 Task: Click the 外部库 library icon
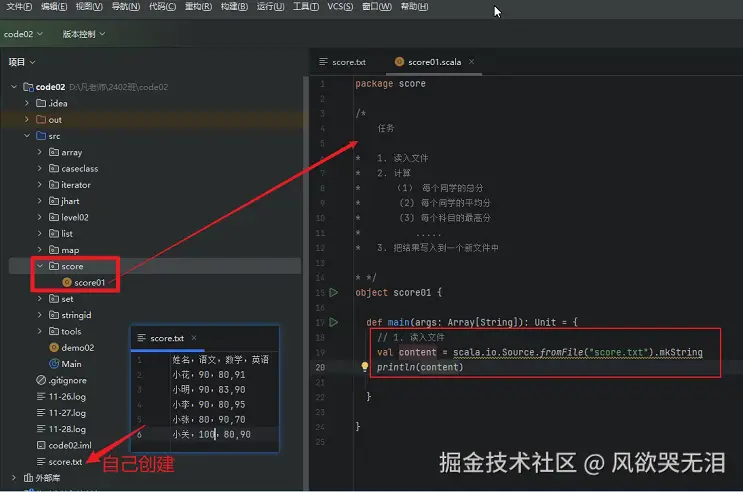click(x=28, y=478)
